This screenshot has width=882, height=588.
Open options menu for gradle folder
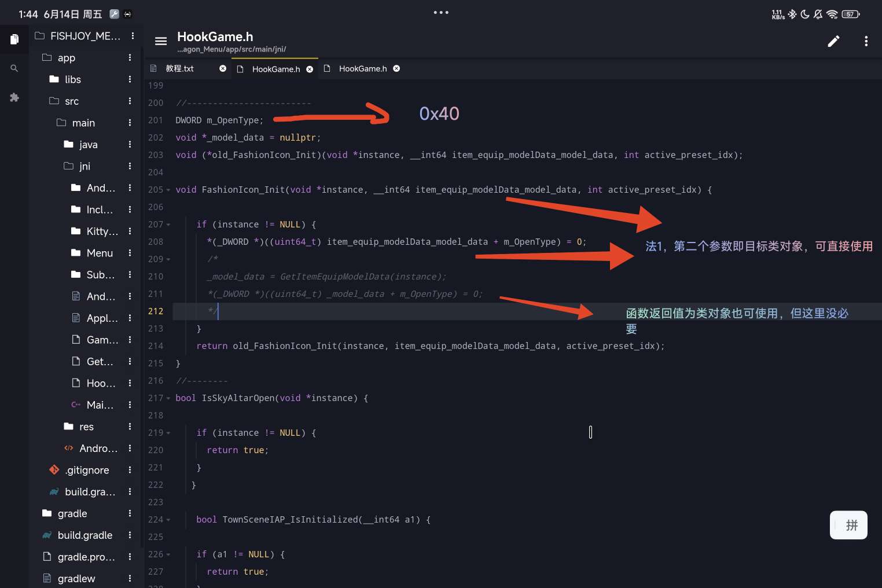[130, 513]
